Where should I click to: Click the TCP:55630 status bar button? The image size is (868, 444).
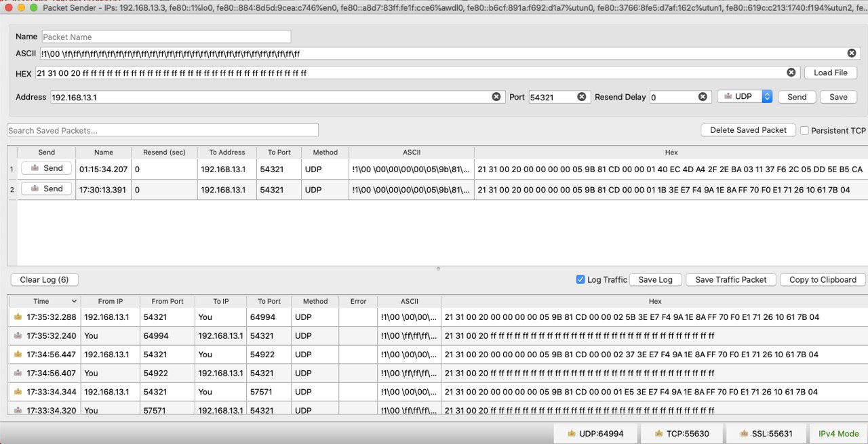pyautogui.click(x=682, y=433)
